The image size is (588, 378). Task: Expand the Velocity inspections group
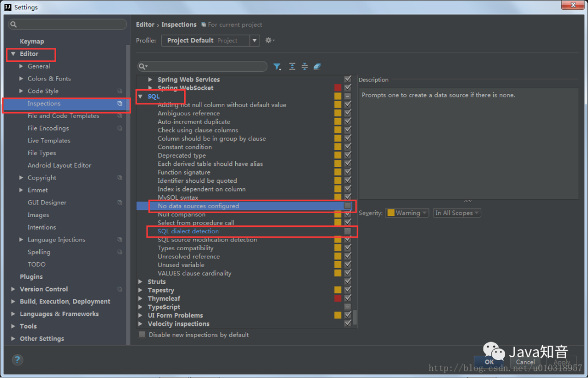pyautogui.click(x=140, y=324)
